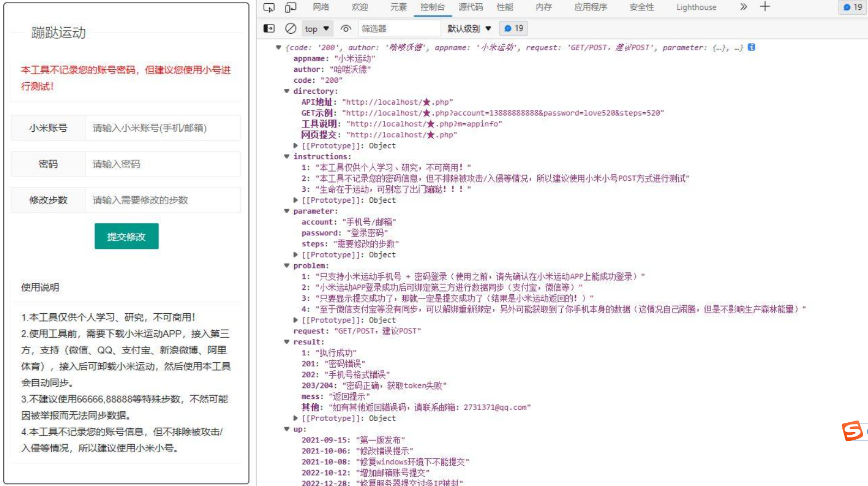The width and height of the screenshot is (868, 486).
Task: Expand the Prototype under parameter
Action: tap(295, 254)
